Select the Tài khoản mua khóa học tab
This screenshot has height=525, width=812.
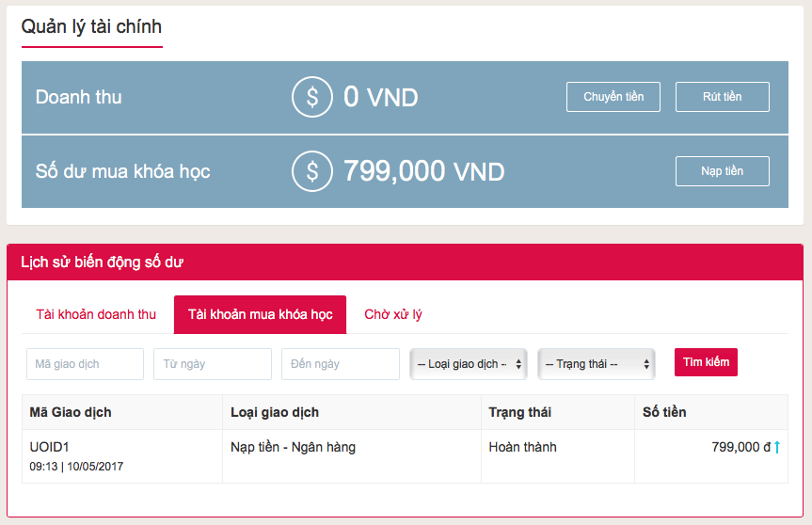[260, 314]
